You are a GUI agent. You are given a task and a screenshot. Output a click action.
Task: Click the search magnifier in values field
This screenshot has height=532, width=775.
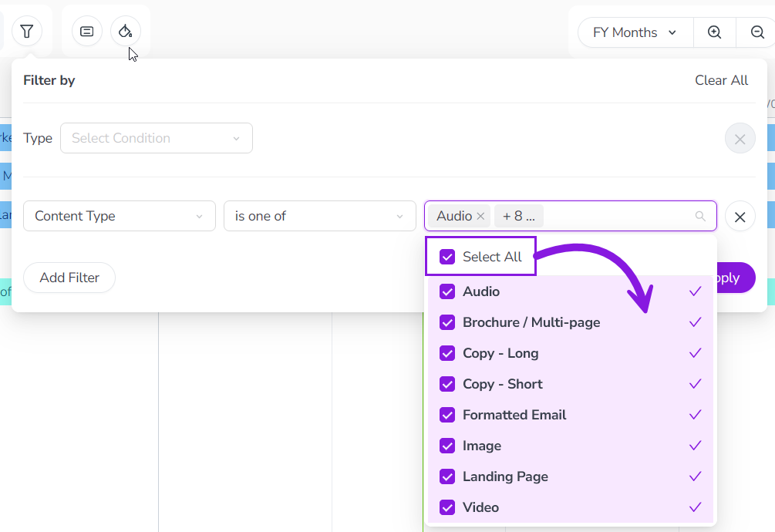pyautogui.click(x=700, y=217)
